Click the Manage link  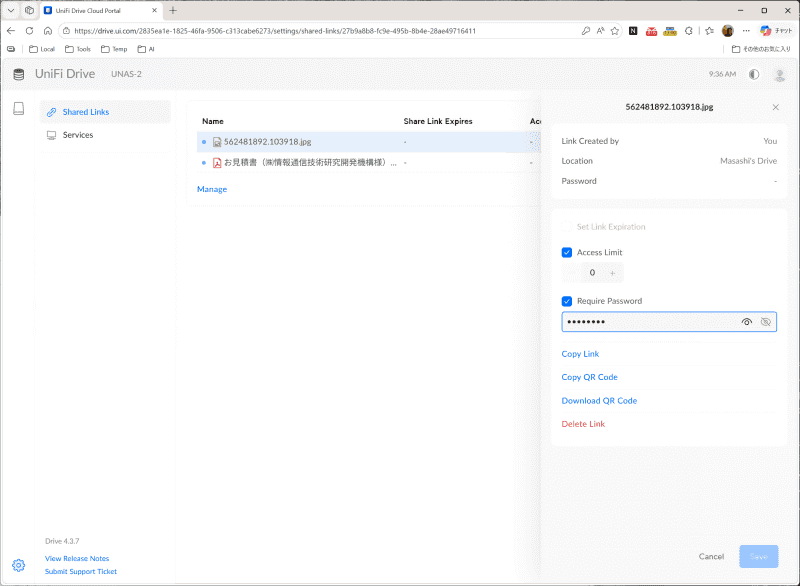212,189
